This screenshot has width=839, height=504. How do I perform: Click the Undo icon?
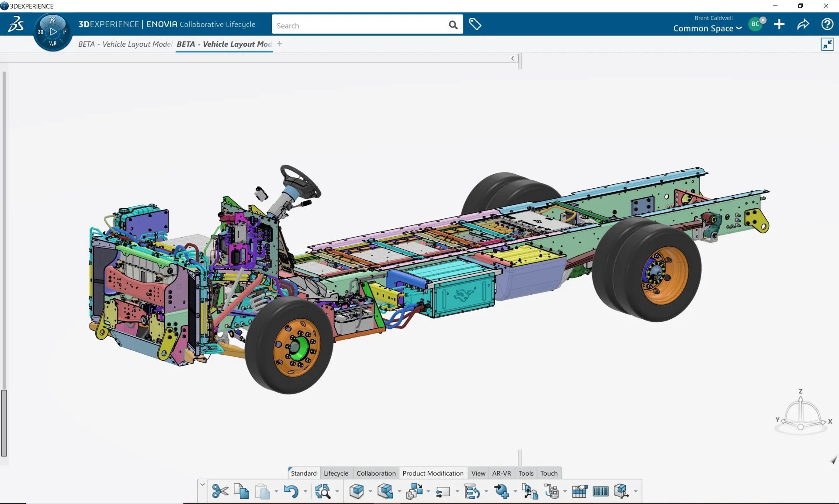coord(292,491)
